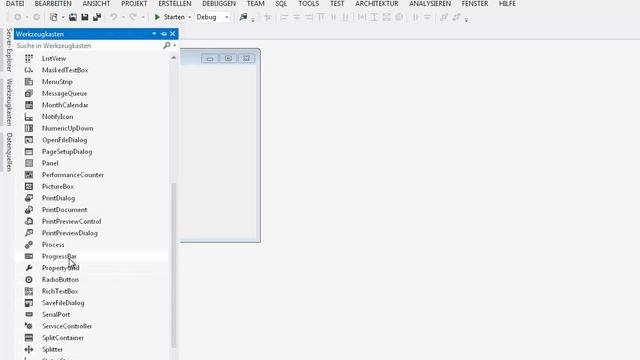The image size is (640, 360).
Task: Click the Save All toolbar icon
Action: [97, 17]
